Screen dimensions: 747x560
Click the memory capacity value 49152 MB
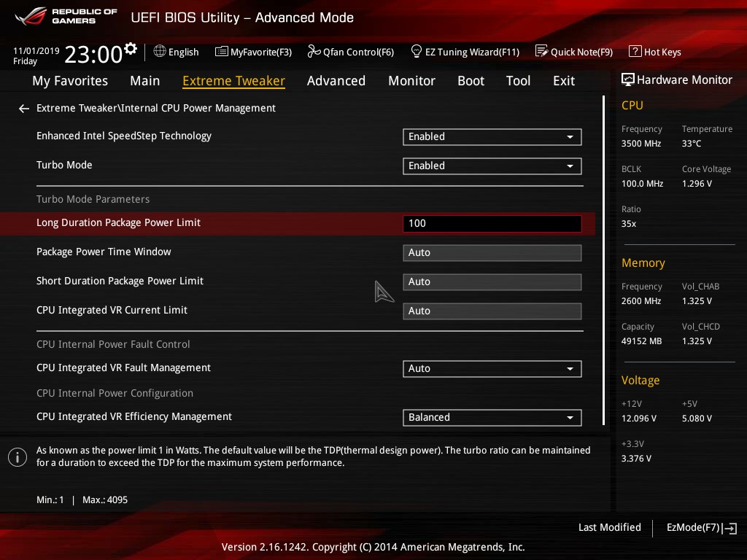click(x=641, y=341)
